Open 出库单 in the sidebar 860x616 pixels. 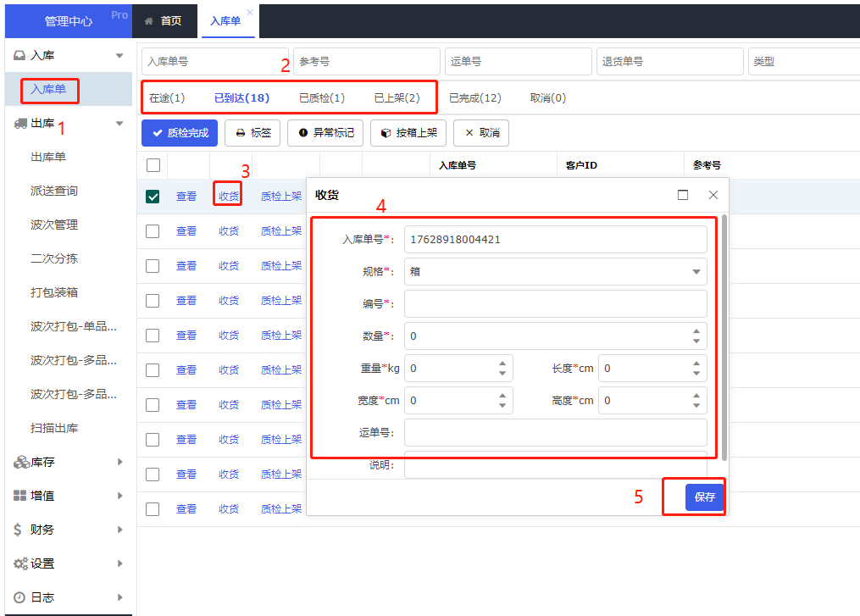point(48,157)
